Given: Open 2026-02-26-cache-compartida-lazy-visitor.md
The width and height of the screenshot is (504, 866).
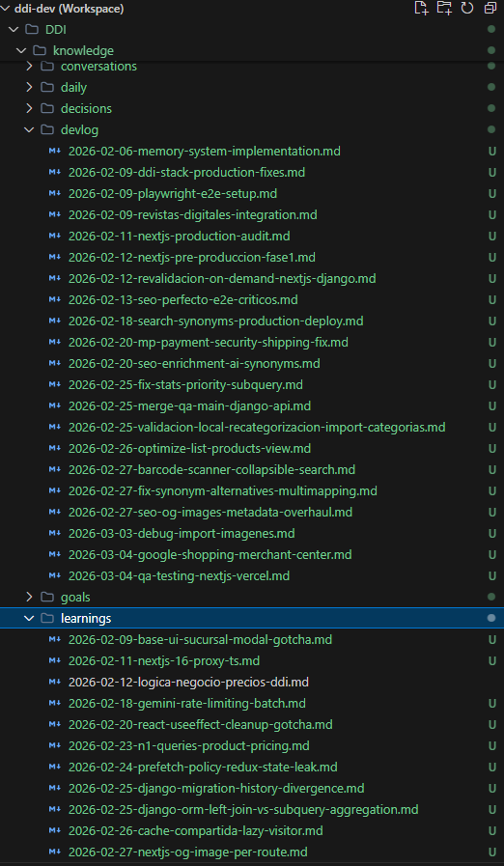Looking at the screenshot, I should tap(196, 830).
